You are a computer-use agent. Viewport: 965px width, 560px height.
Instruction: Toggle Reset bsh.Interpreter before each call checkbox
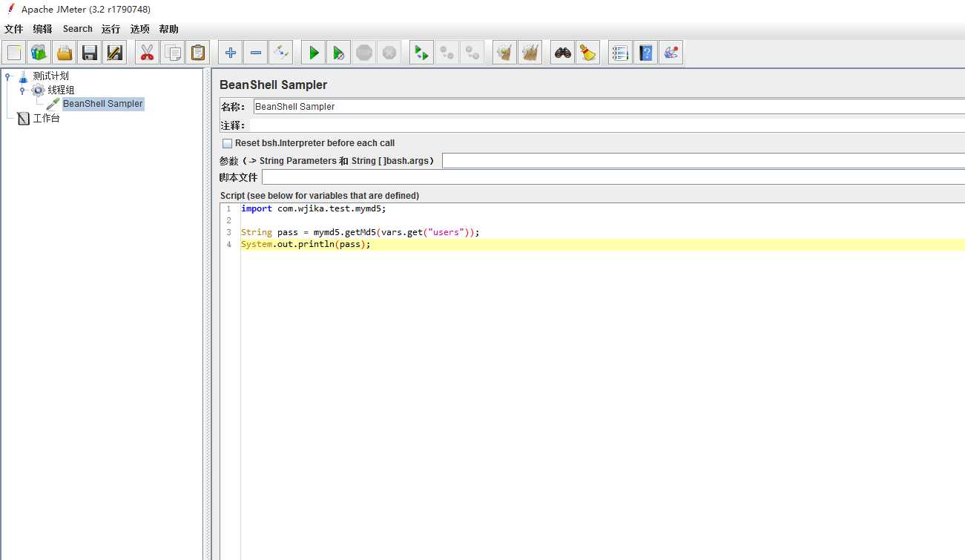227,143
